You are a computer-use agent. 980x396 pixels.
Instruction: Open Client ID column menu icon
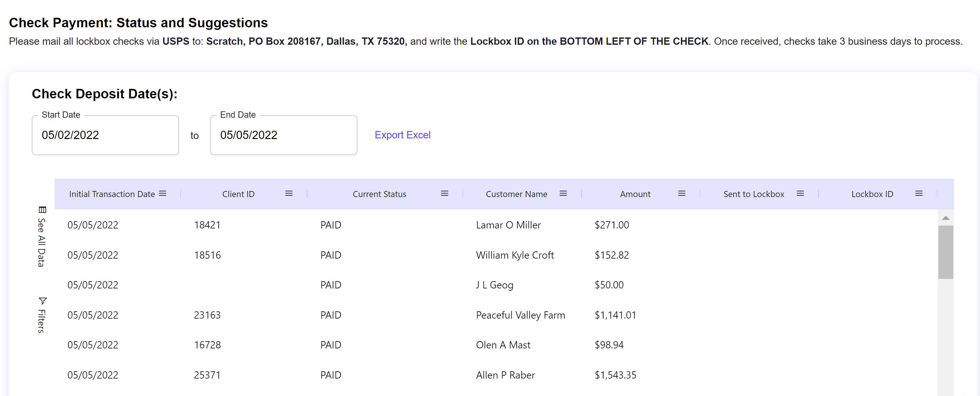[x=289, y=194]
